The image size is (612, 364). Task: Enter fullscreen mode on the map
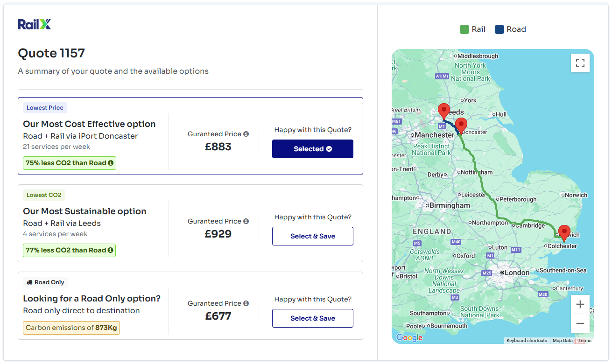point(580,63)
